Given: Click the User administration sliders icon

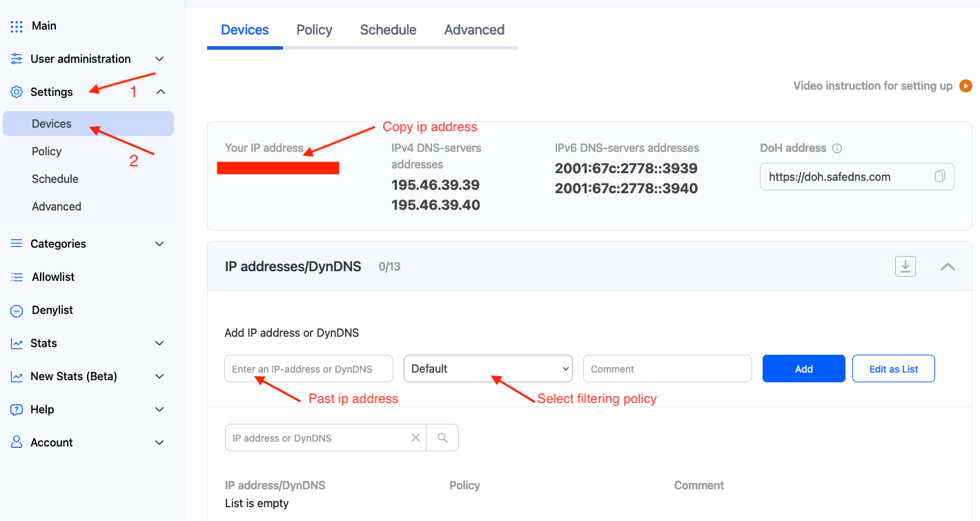Looking at the screenshot, I should pyautogui.click(x=17, y=59).
